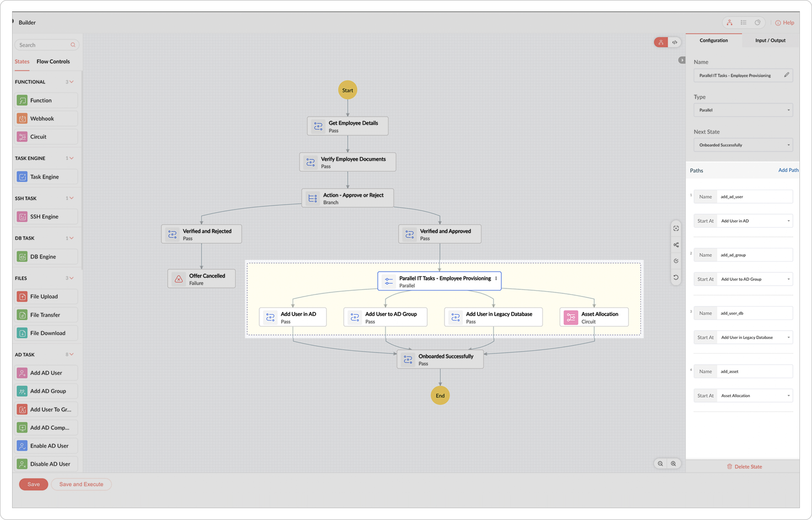Click the fit-to-screen canvas icon

[x=676, y=229]
